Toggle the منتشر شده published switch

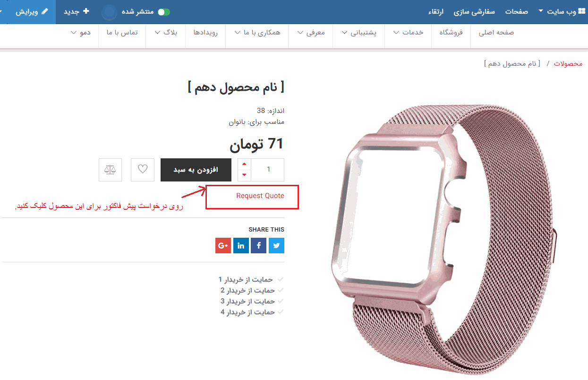click(163, 12)
